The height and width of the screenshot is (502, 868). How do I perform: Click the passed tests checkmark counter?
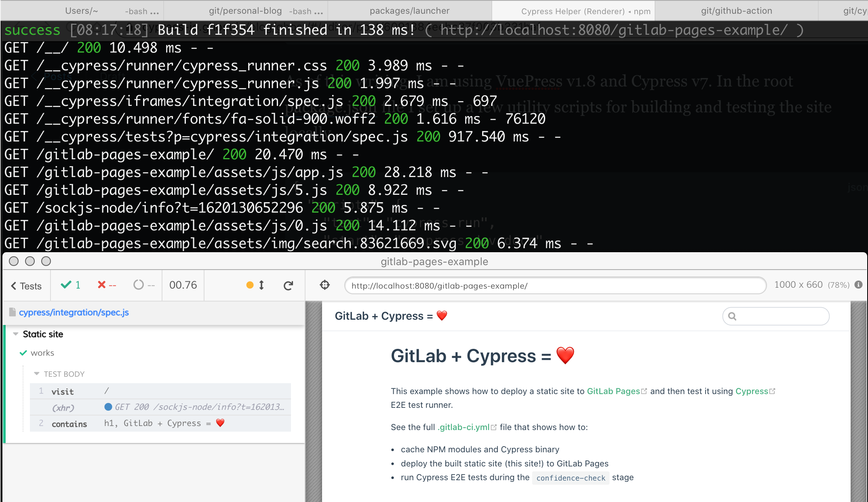(x=71, y=285)
